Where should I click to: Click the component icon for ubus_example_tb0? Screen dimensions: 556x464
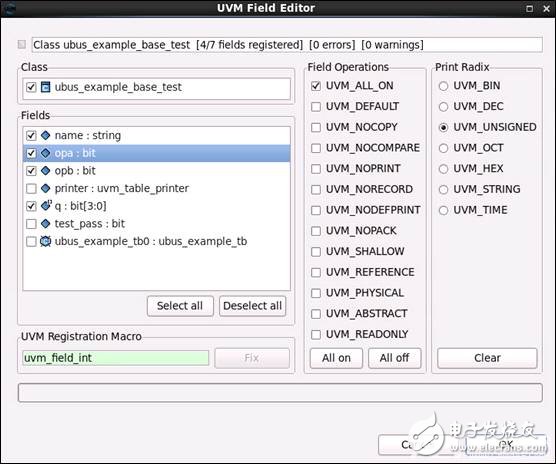pos(45,241)
